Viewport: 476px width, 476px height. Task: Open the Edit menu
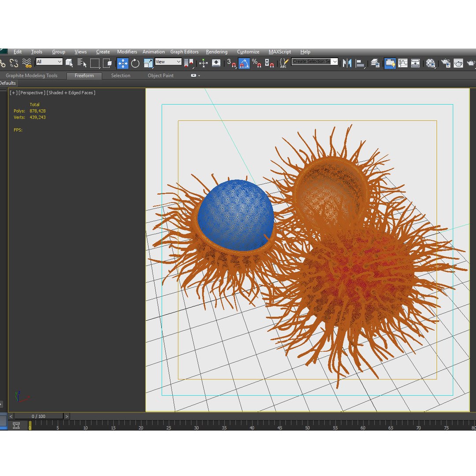[18, 52]
